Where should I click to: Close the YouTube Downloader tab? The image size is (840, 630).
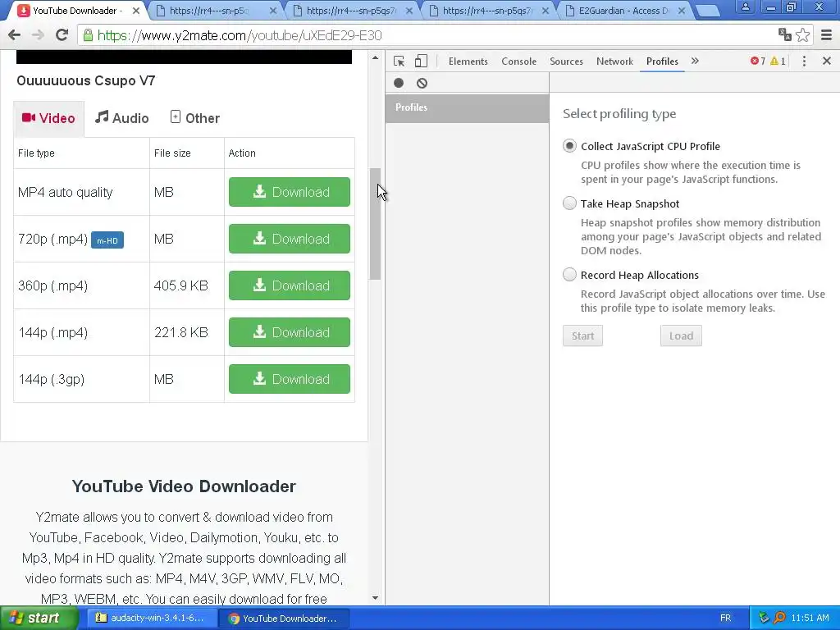(x=136, y=11)
